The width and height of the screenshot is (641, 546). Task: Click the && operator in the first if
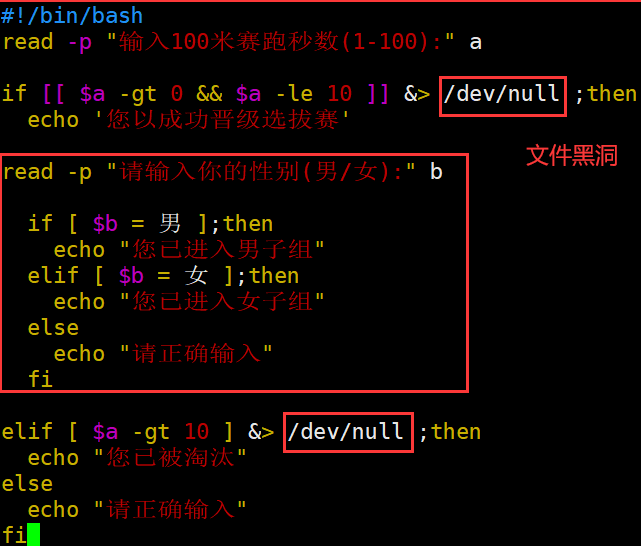tap(209, 94)
